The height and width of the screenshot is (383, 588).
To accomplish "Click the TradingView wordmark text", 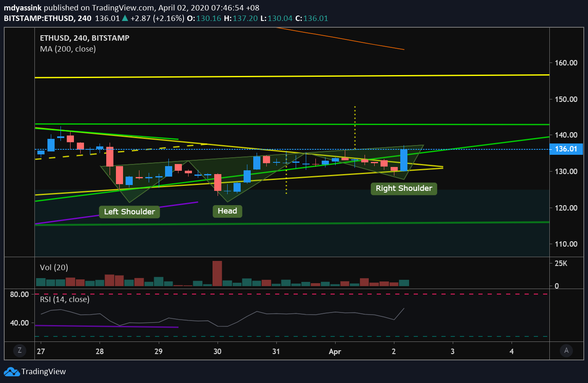I will 44,372.
